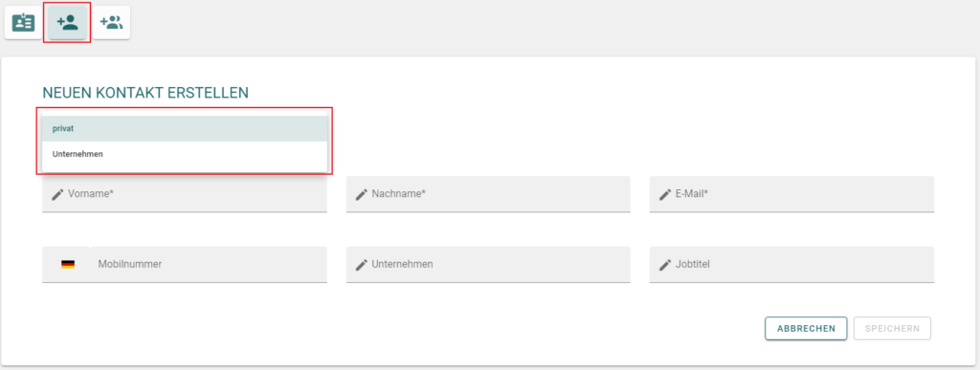
Task: Open the add multiple contacts icon
Action: (111, 22)
